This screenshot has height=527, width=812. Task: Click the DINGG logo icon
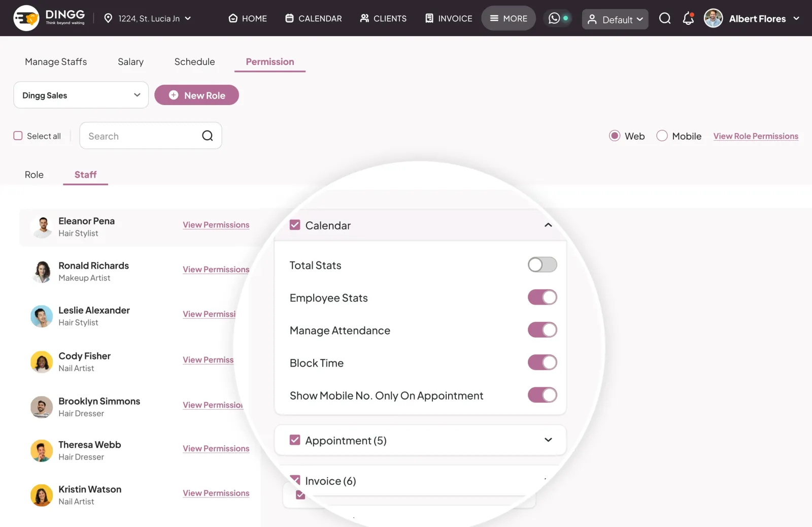(26, 18)
